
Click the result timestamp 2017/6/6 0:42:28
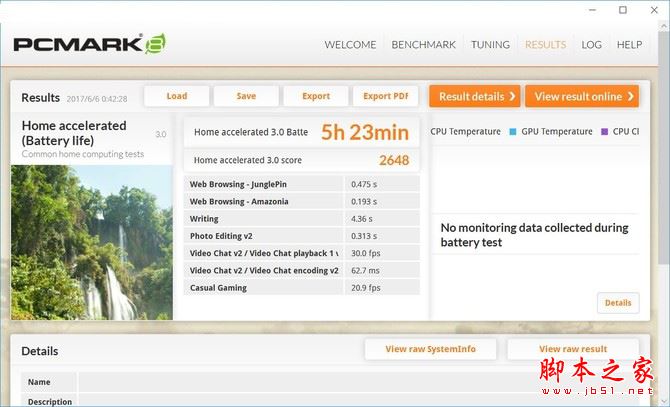(97, 99)
